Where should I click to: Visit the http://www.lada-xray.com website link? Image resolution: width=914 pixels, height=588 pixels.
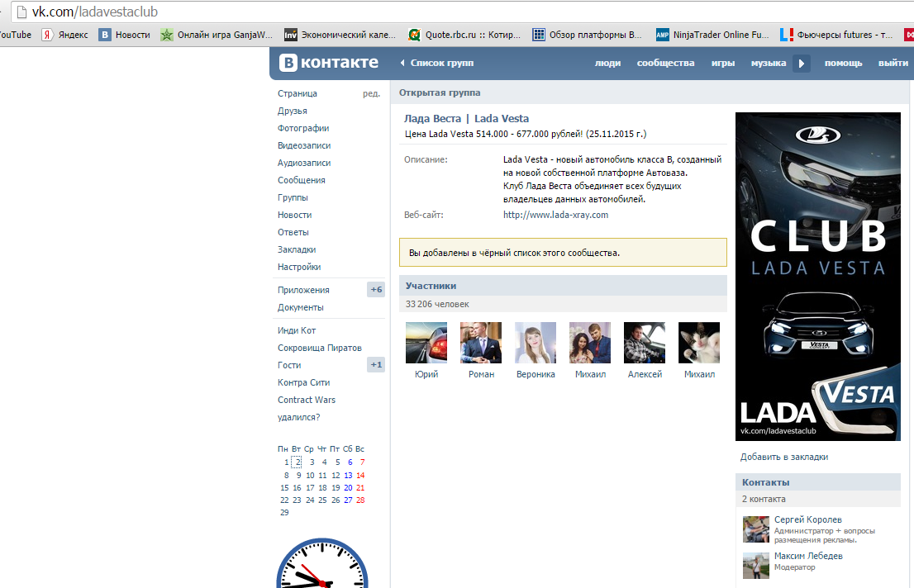pyautogui.click(x=555, y=215)
